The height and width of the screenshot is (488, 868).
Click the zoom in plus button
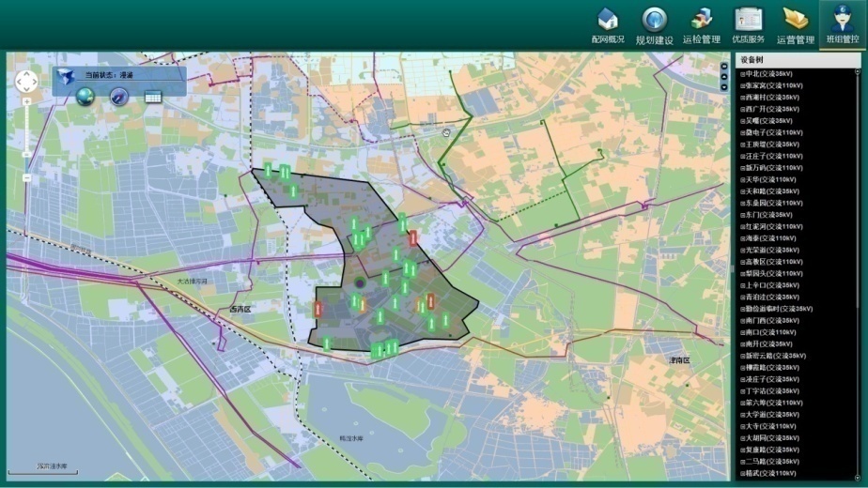pos(26,101)
